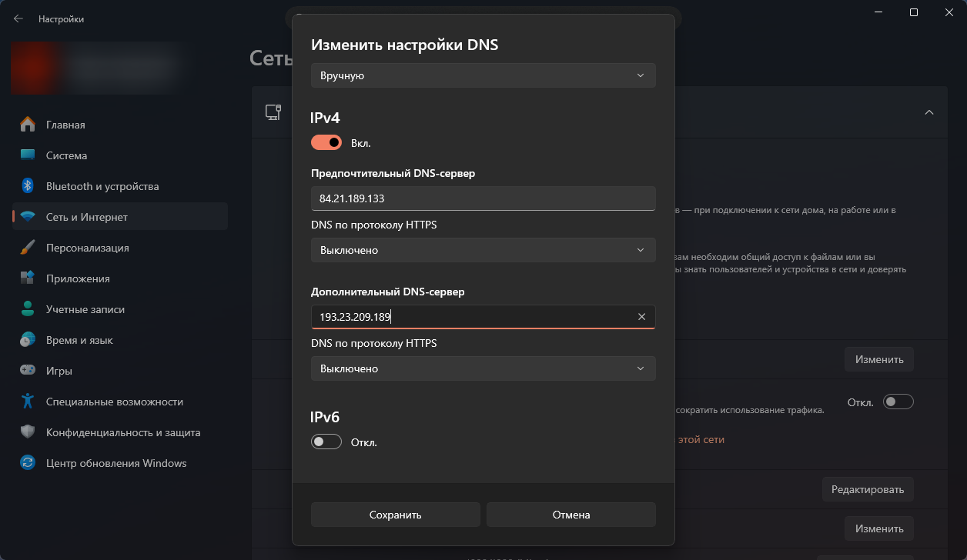Expand DNS по HTTPS dropdown under preferred server

click(483, 250)
